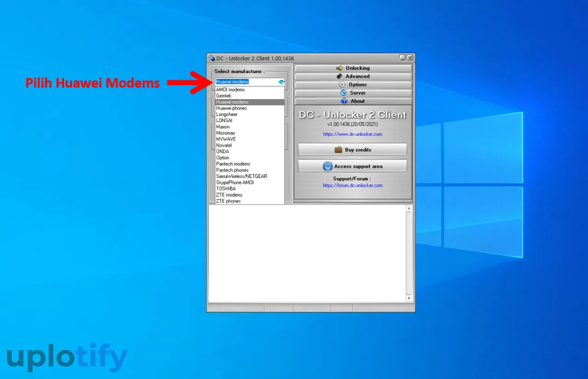The width and height of the screenshot is (588, 379).
Task: Select Option manufacturer entry
Action: pos(250,158)
